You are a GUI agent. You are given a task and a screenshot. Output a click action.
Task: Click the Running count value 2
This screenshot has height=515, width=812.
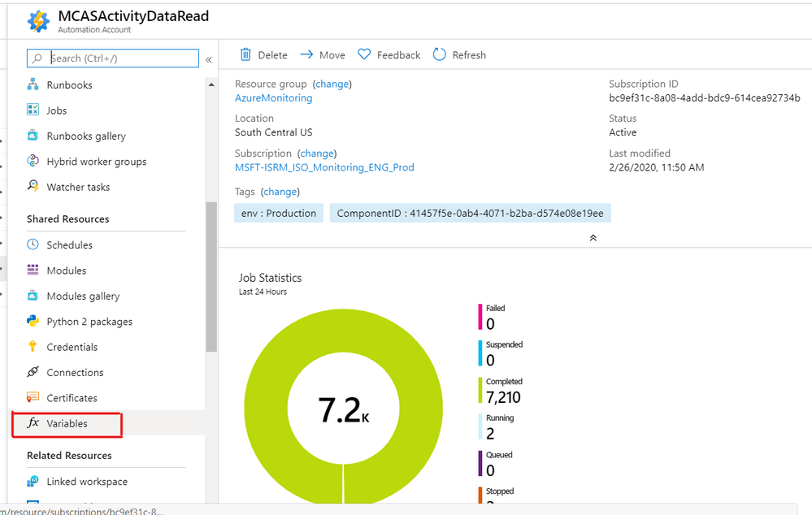click(x=490, y=434)
